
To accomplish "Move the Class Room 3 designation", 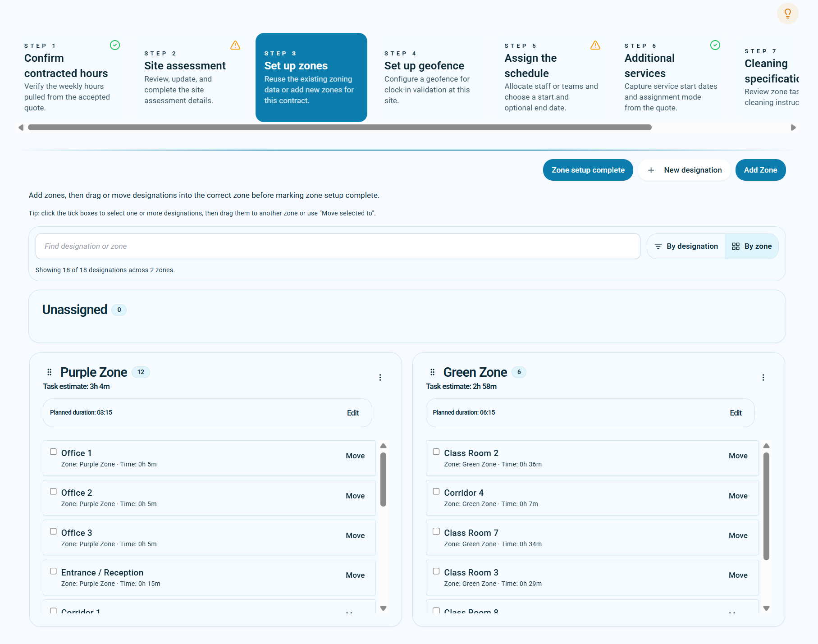I will coord(738,575).
